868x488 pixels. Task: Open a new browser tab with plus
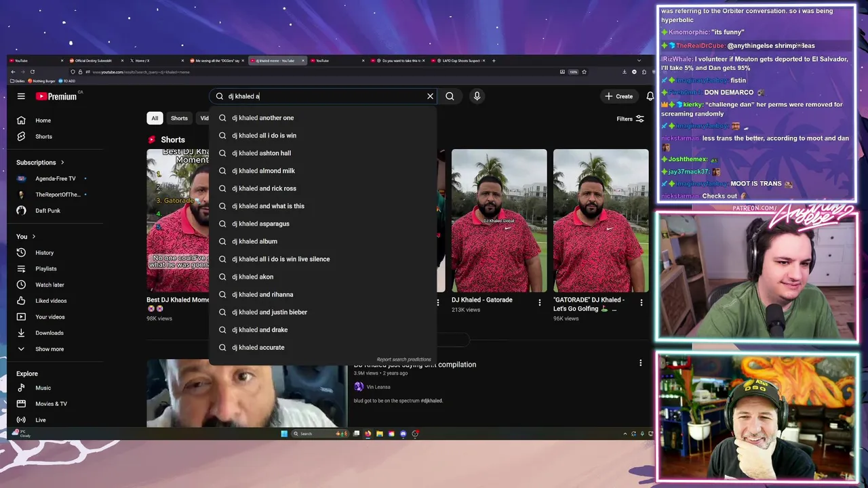coord(494,60)
